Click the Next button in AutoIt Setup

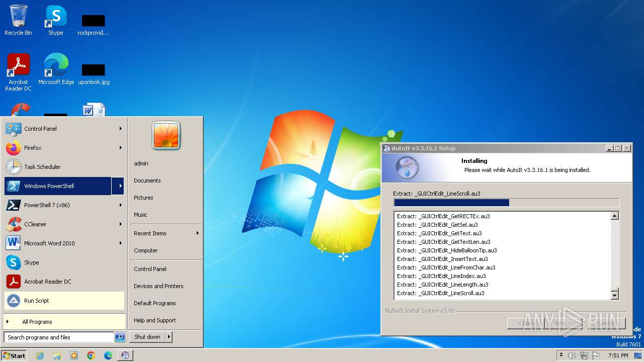click(x=563, y=323)
